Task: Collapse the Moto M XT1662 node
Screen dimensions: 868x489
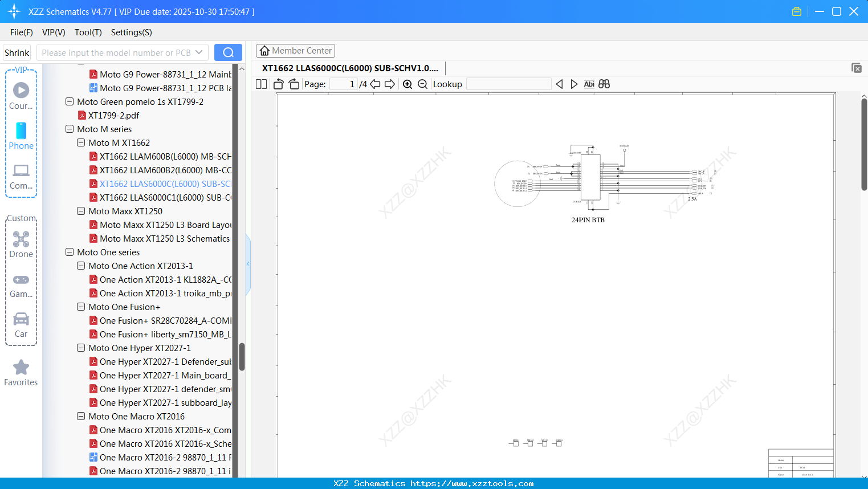Action: (x=81, y=142)
